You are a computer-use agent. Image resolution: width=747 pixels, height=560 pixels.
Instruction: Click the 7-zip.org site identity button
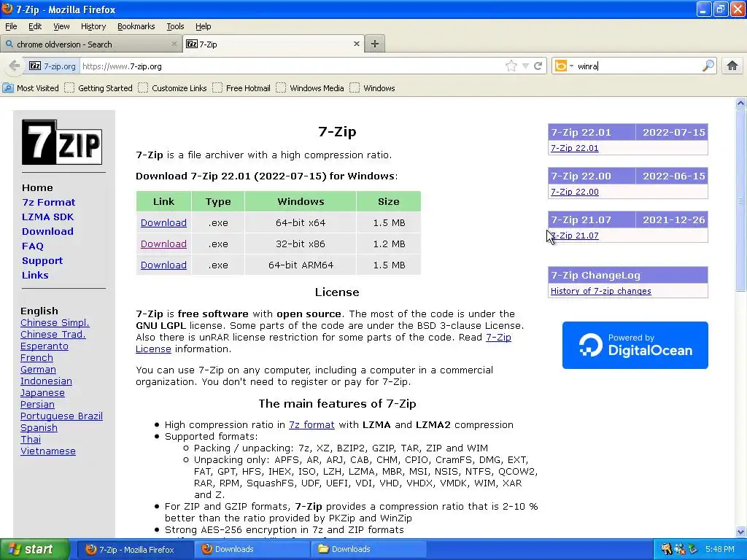coord(53,66)
